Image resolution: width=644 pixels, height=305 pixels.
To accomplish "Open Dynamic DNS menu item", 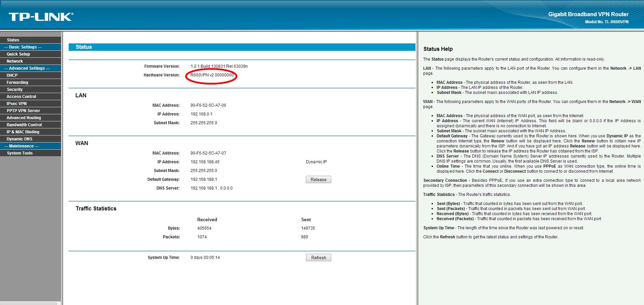I will pyautogui.click(x=30, y=139).
